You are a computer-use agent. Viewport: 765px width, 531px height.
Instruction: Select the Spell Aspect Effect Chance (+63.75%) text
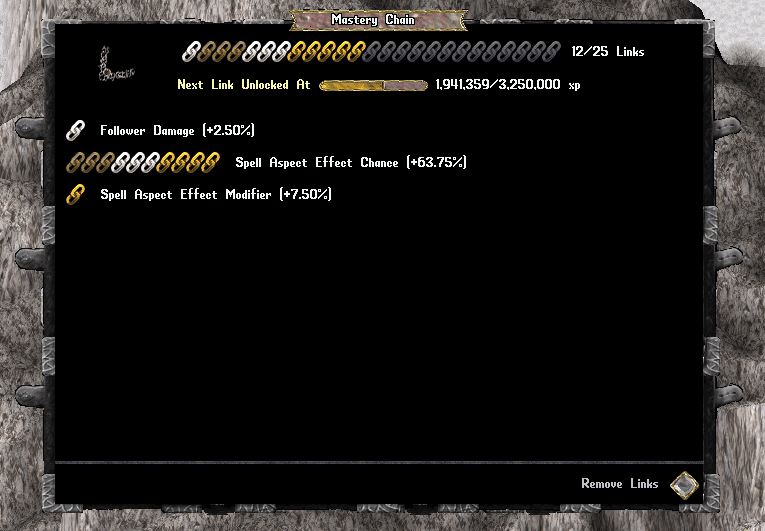pyautogui.click(x=351, y=163)
